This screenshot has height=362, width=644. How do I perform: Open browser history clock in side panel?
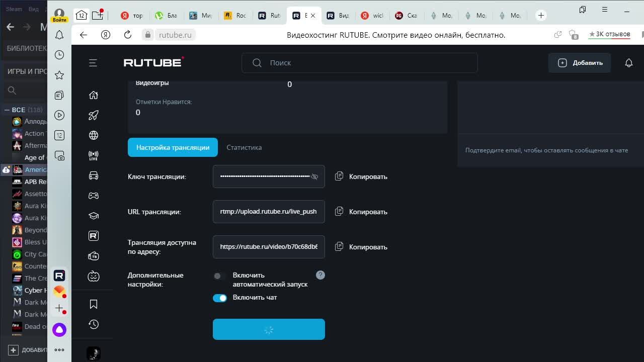click(59, 55)
